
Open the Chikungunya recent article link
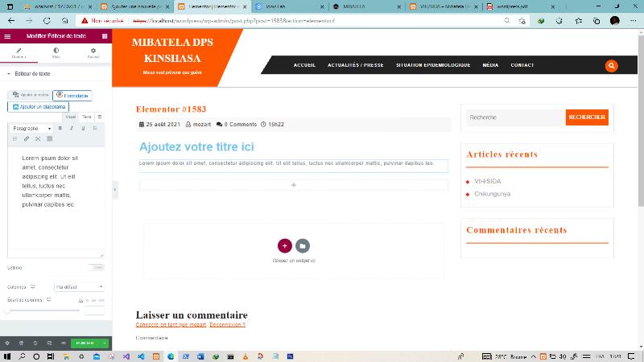(493, 194)
